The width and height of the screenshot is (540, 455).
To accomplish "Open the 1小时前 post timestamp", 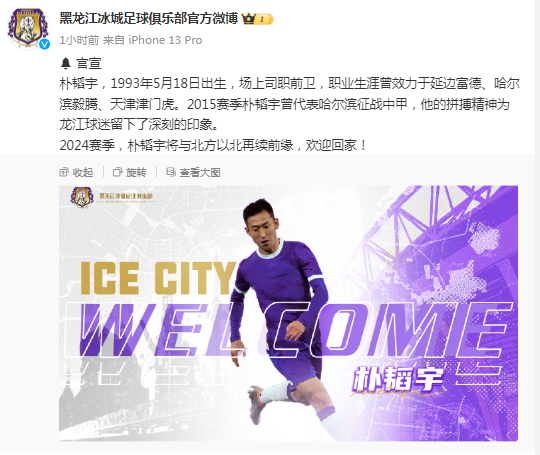I will point(79,40).
